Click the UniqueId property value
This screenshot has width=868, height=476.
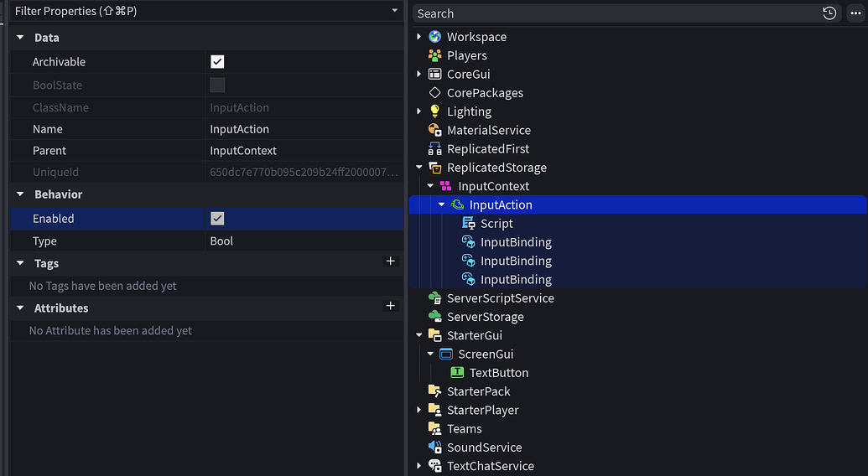(x=304, y=172)
